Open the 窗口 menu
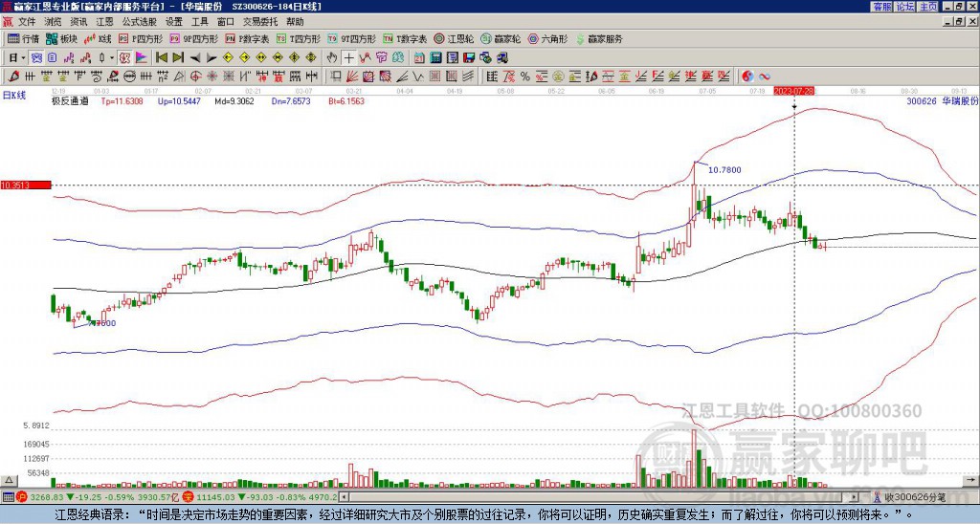 225,22
